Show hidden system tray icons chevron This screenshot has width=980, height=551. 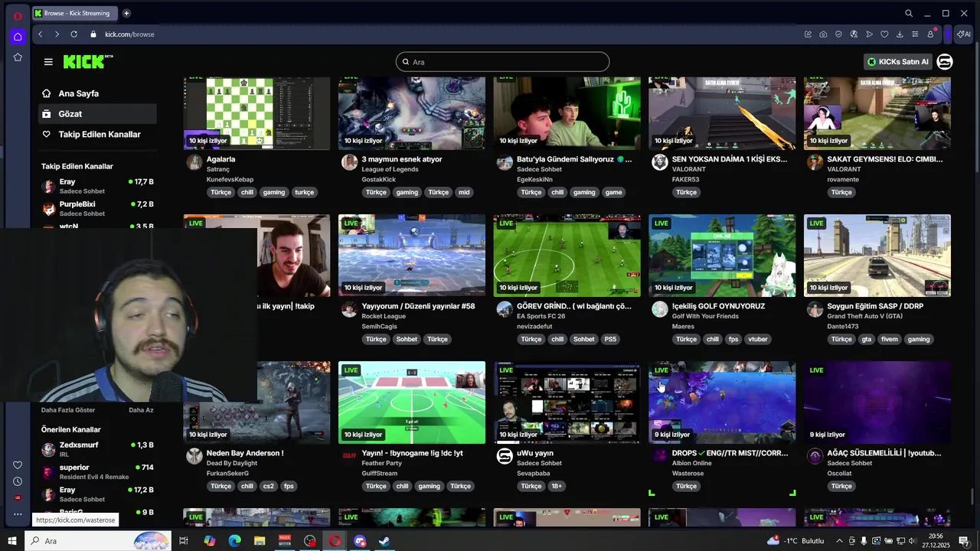tap(839, 541)
